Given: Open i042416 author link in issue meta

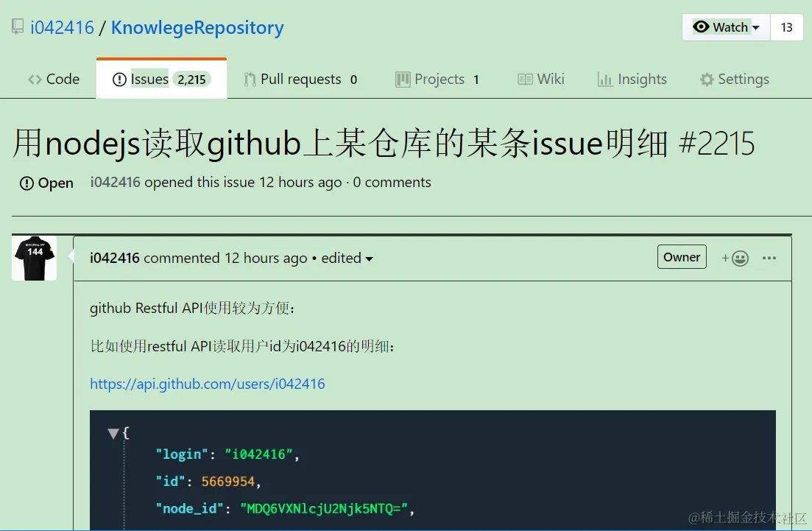Looking at the screenshot, I should tap(115, 183).
